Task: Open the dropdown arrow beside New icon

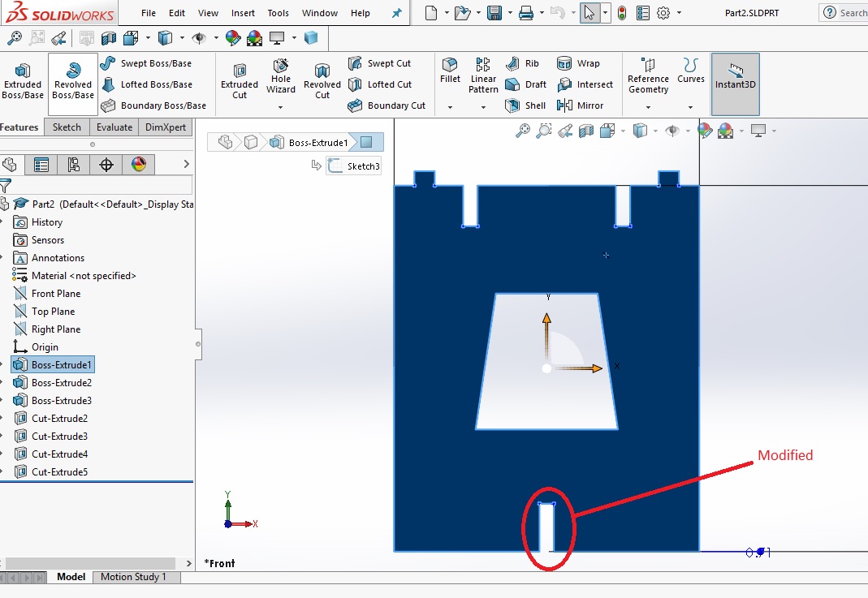Action: (x=447, y=13)
